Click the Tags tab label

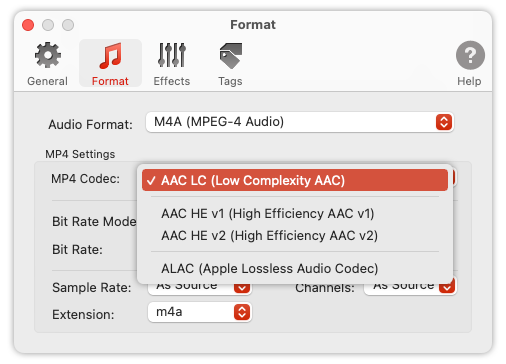pos(230,81)
